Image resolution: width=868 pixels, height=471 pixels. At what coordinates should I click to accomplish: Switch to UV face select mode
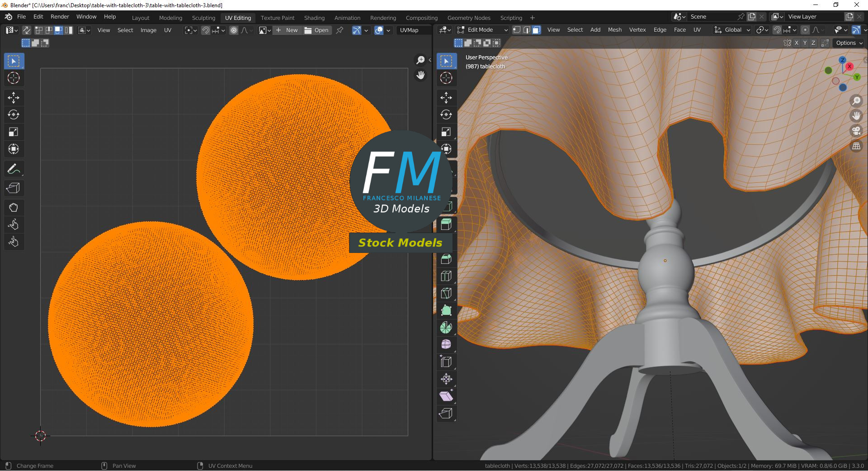(x=58, y=30)
